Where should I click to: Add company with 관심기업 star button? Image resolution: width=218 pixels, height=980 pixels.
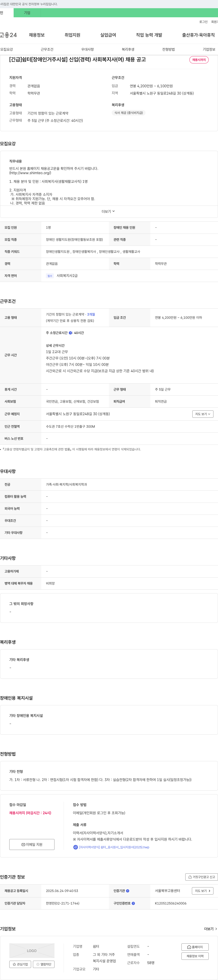coord(20,964)
